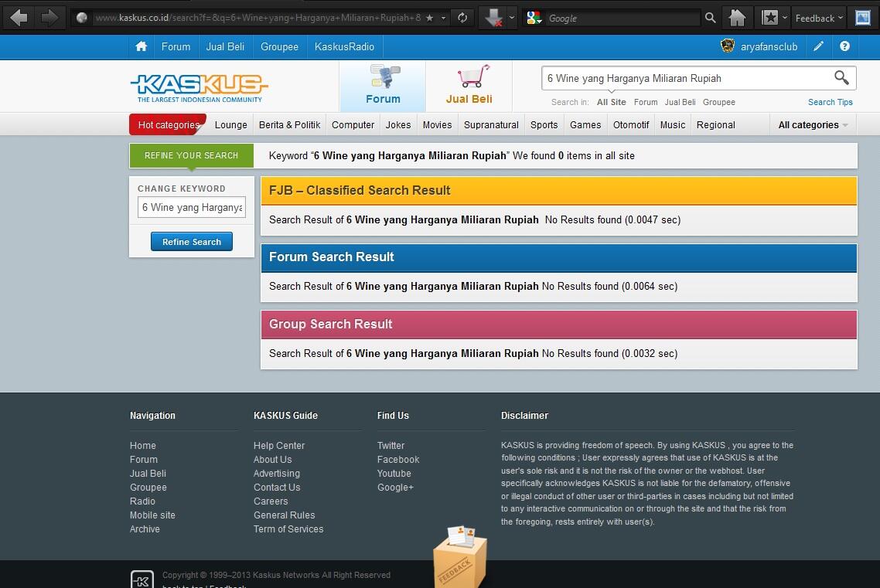Click the KASKUS logo
The width and height of the screenshot is (880, 588).
point(200,88)
